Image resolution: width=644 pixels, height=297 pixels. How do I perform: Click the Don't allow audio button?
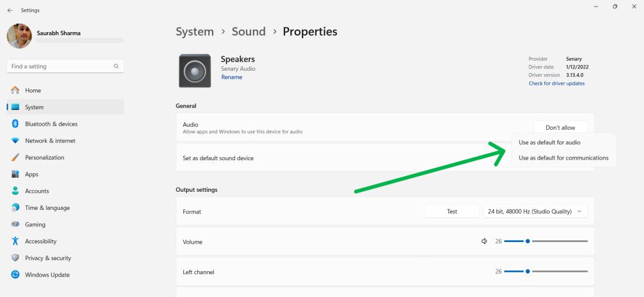coord(560,127)
